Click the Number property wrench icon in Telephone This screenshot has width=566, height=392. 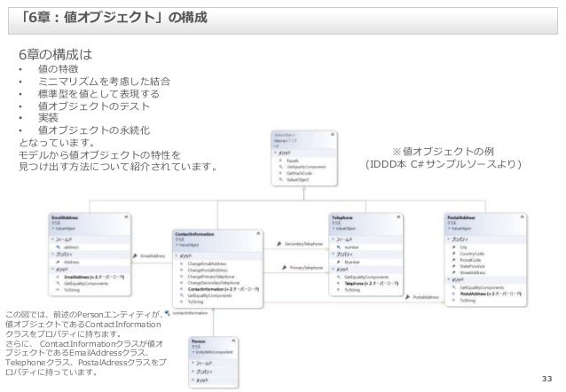click(x=339, y=262)
